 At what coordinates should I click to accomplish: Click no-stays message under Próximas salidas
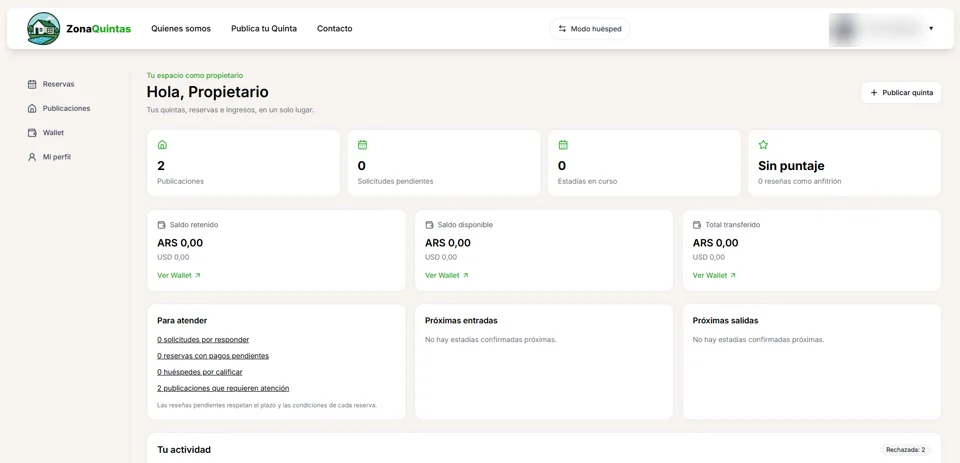pyautogui.click(x=758, y=339)
